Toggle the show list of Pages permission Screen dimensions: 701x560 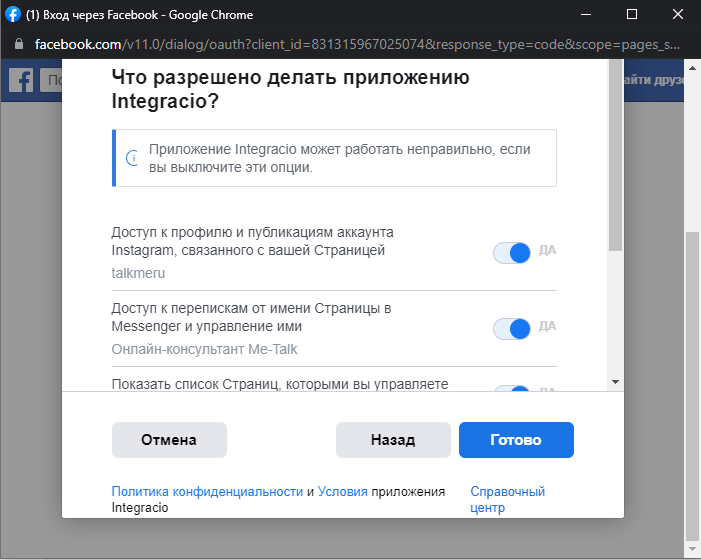512,388
